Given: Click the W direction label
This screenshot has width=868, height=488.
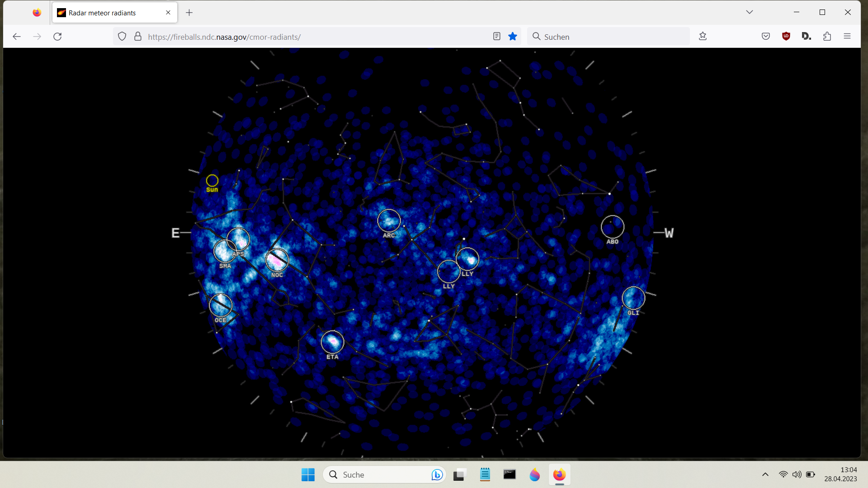Looking at the screenshot, I should [669, 233].
